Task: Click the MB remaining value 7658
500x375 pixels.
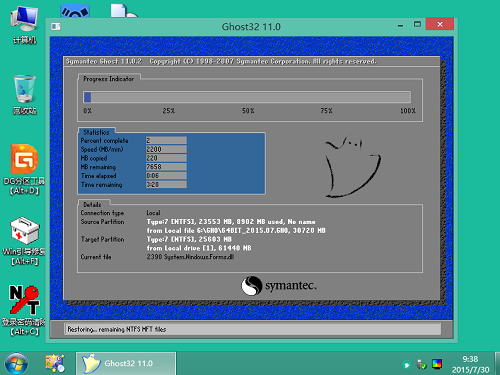Action: click(x=166, y=167)
